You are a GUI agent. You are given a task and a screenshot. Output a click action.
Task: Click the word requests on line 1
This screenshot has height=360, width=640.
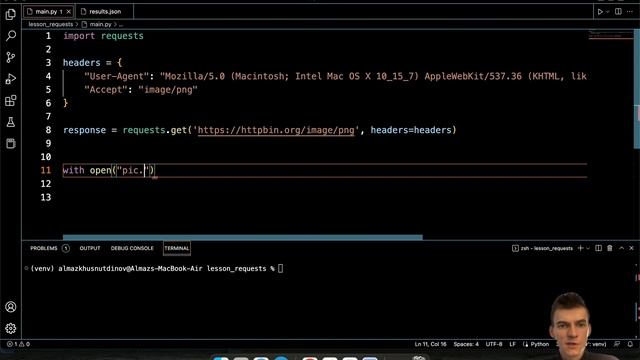pos(122,36)
